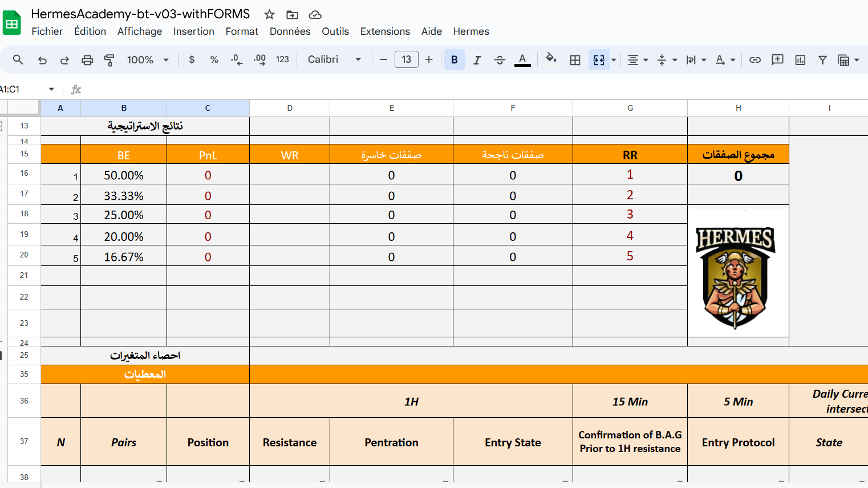Open the Calibri font dropdown

coord(334,60)
